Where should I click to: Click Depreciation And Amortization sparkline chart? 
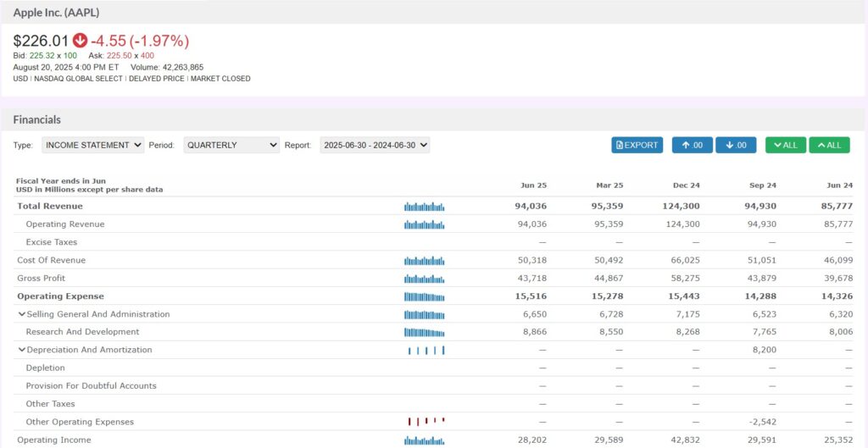[426, 350]
